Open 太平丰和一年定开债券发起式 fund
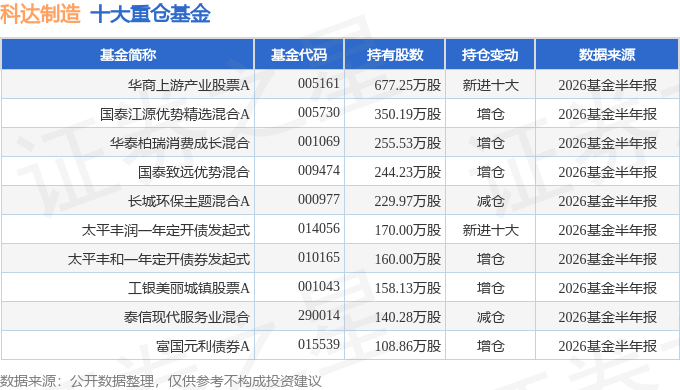This screenshot has width=680, height=390. point(159,259)
